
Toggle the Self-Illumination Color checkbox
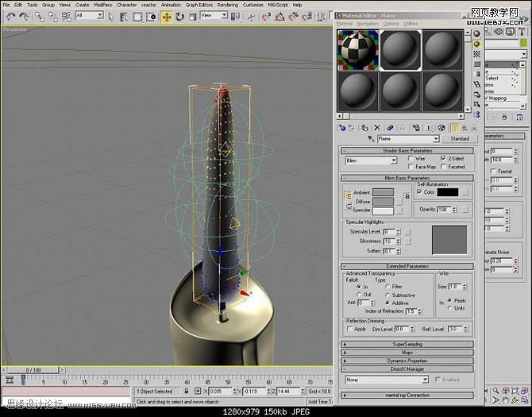419,192
